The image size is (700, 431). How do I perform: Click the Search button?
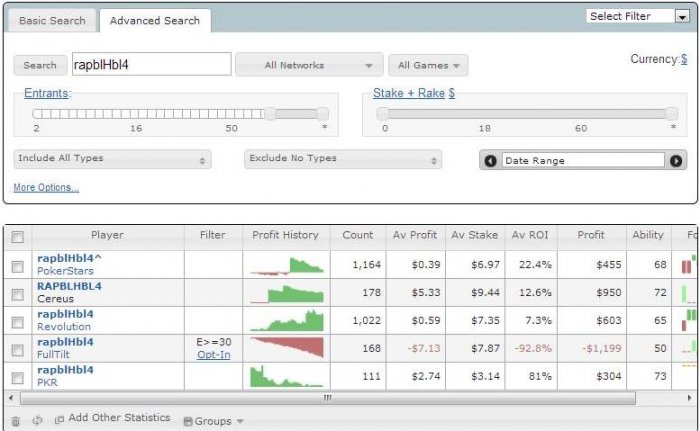40,65
